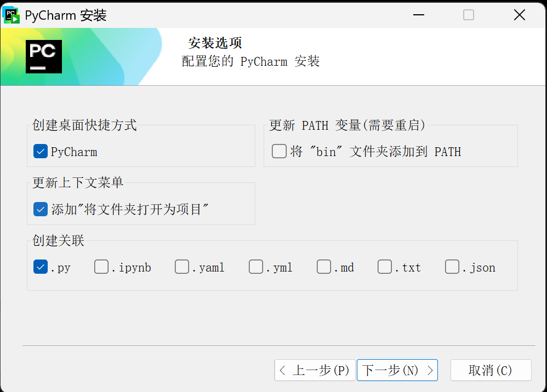Continue with 下一步(N) button
547x392 pixels.
pyautogui.click(x=397, y=370)
